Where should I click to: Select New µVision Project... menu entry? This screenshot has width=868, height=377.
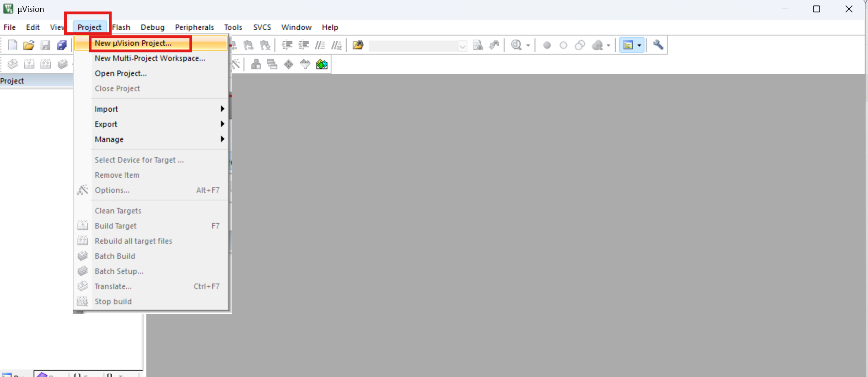pos(151,43)
